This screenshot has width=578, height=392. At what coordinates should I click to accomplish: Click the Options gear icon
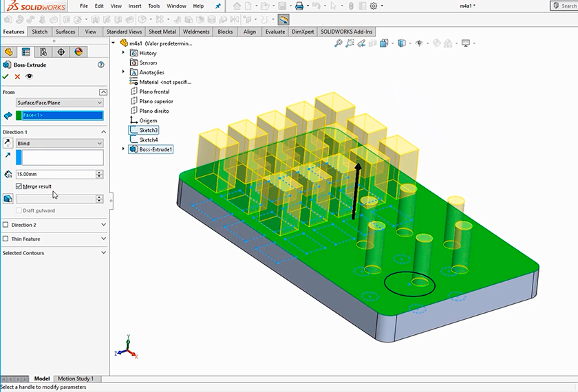374,6
